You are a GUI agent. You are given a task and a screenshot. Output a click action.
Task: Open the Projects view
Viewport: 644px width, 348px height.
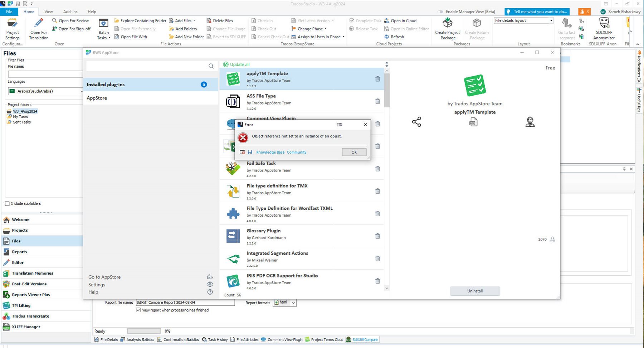[x=42, y=231]
